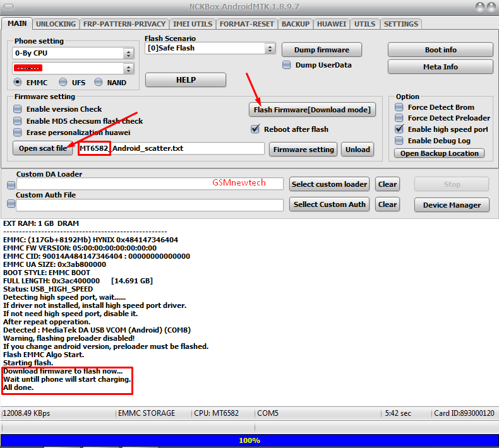Turn on Enable Debug Log

[399, 141]
